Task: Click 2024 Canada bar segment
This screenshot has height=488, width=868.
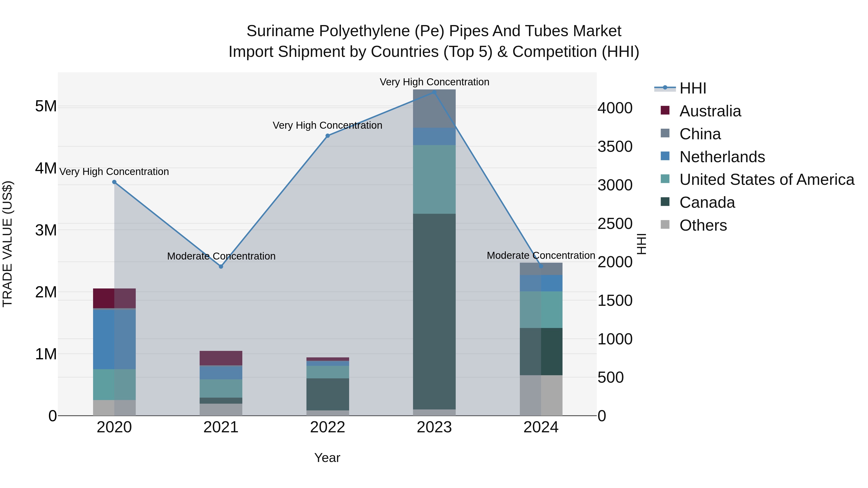Action: pyautogui.click(x=541, y=352)
